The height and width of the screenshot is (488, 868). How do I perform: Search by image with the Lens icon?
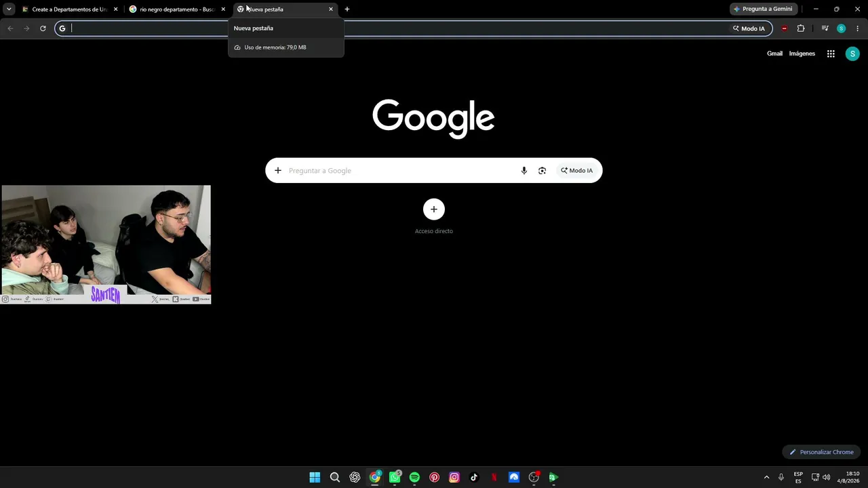coord(542,171)
